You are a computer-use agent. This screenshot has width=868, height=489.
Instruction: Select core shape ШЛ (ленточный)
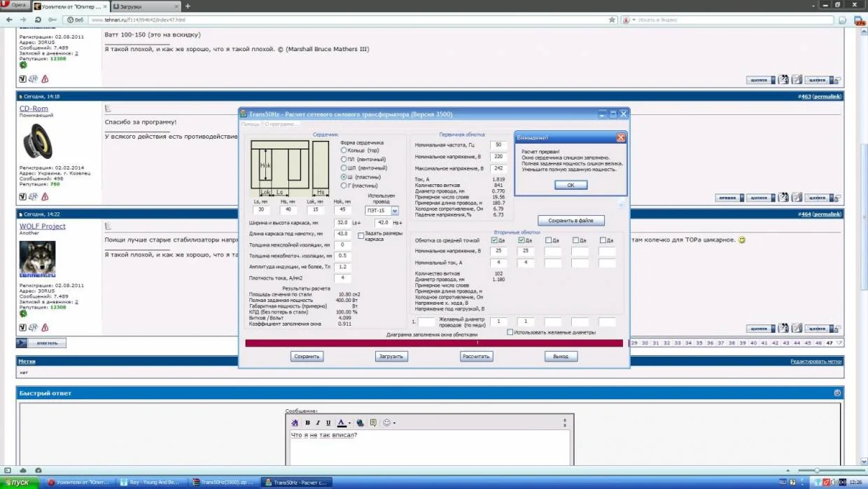[344, 168]
